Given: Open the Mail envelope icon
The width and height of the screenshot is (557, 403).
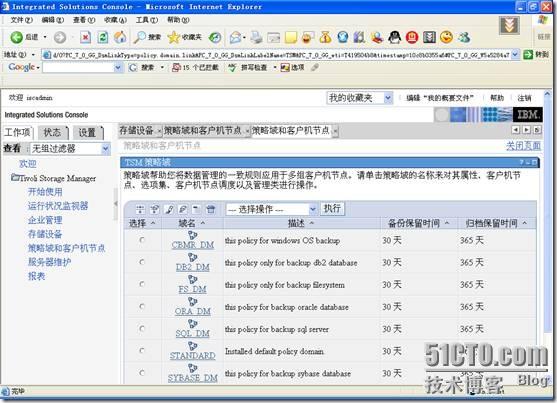Looking at the screenshot, I should click(x=236, y=37).
